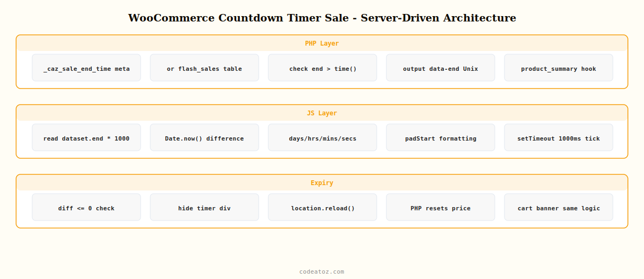This screenshot has width=644, height=279.
Task: Select the 'hide timer div' box
Action: click(204, 207)
